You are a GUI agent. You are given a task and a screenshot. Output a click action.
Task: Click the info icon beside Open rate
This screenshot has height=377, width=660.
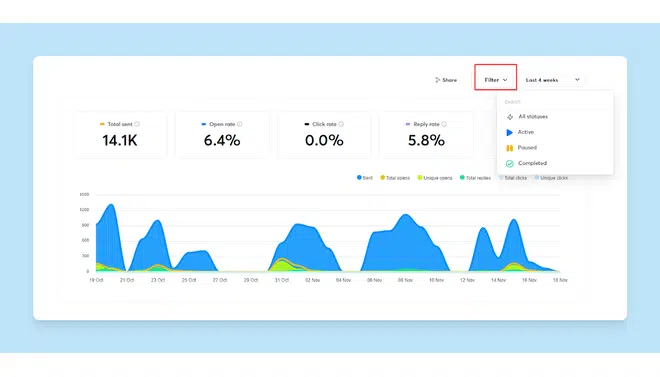pos(240,124)
